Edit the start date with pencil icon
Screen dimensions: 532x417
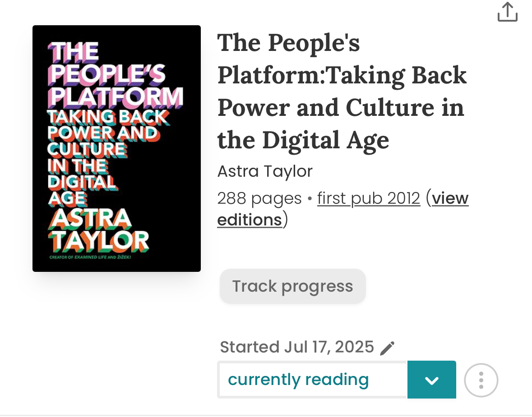coord(387,348)
